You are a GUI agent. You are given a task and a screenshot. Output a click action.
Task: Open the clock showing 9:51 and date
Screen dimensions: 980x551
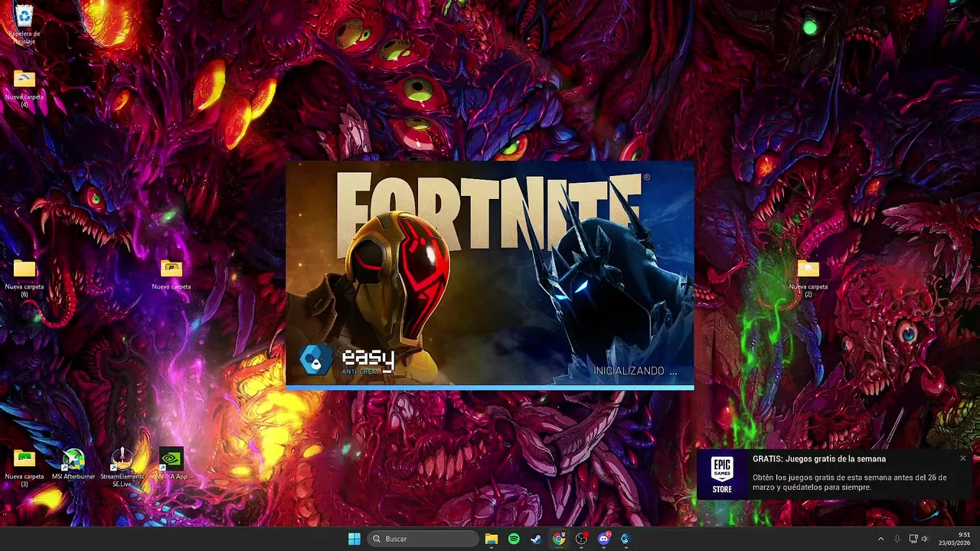[955, 539]
